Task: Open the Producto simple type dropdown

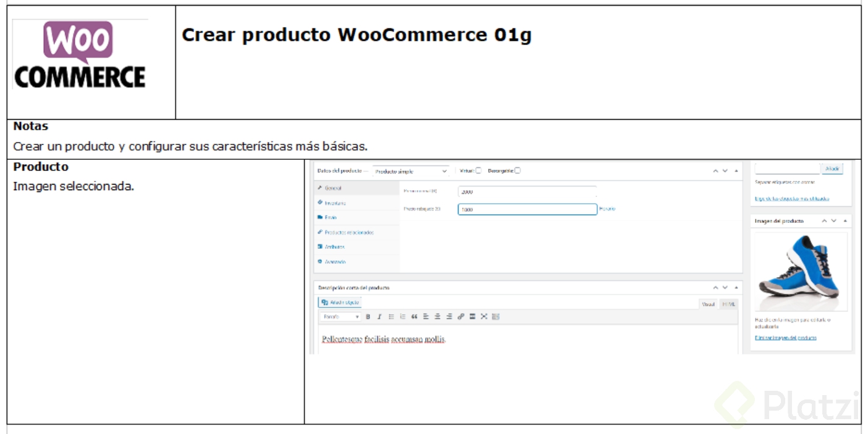Action: [x=411, y=172]
